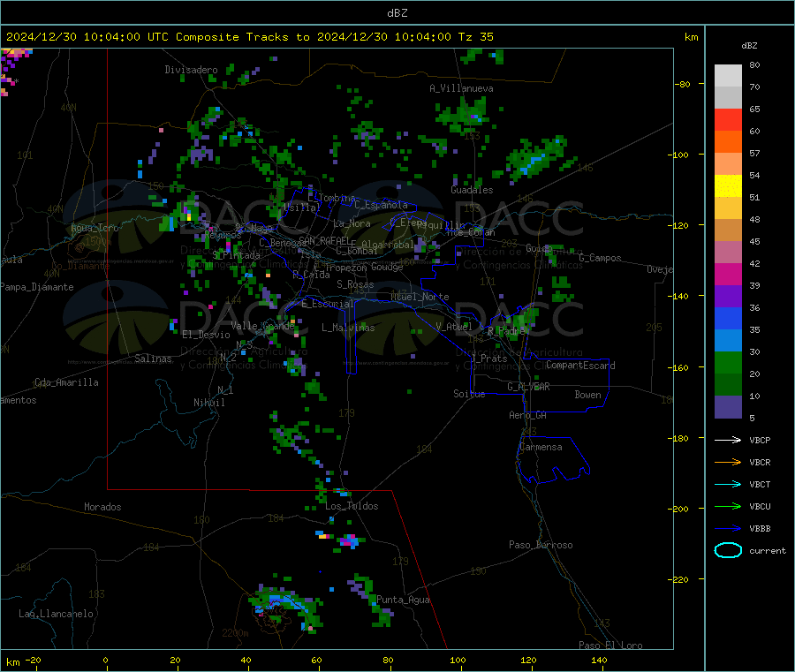The width and height of the screenshot is (795, 672).
Task: Click the Aero_GA label
Action: (528, 415)
